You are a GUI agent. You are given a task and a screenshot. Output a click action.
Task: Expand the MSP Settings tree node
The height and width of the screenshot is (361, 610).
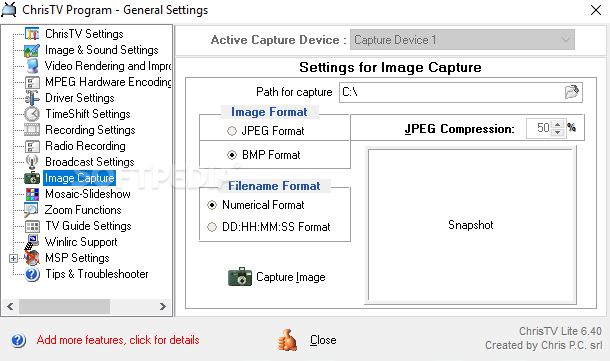tap(13, 258)
